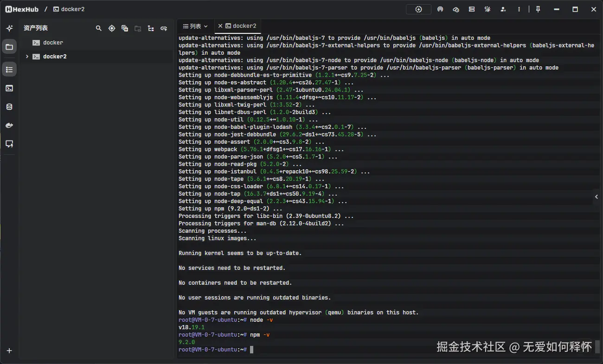Click the v18.19.1 version output
The width and height of the screenshot is (603, 364).
pyautogui.click(x=192, y=327)
